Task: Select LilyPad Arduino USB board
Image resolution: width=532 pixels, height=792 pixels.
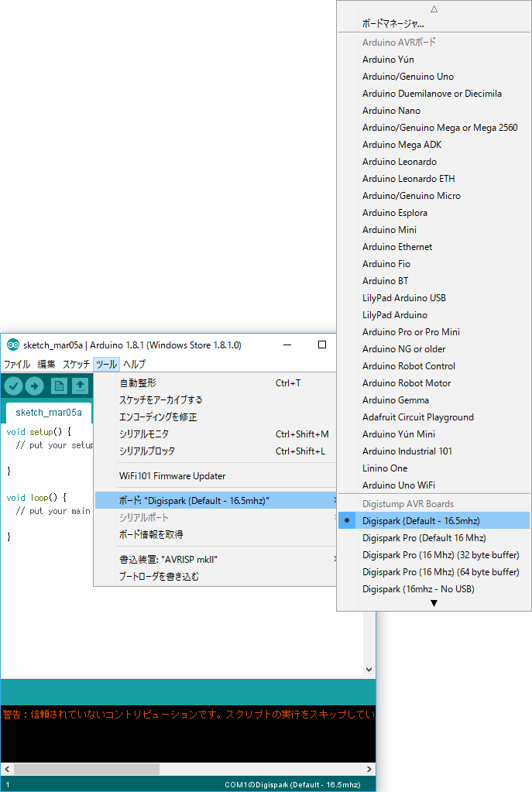Action: (x=434, y=298)
